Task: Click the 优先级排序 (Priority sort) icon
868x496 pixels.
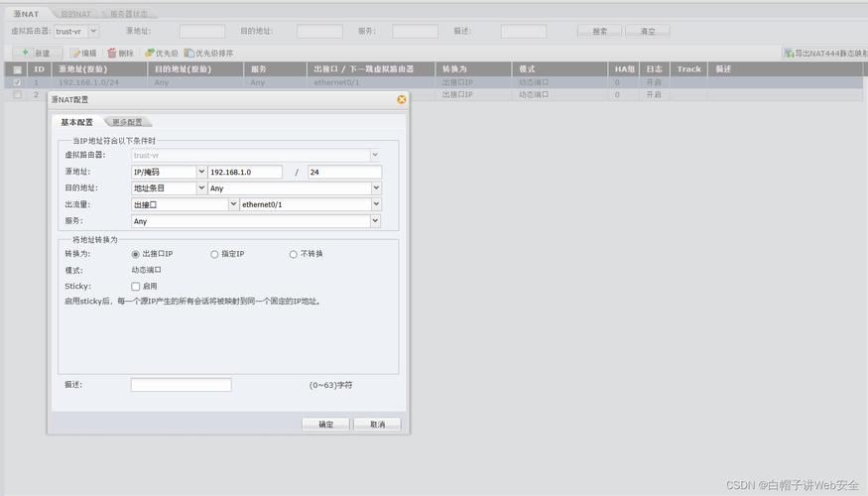Action: (189, 53)
